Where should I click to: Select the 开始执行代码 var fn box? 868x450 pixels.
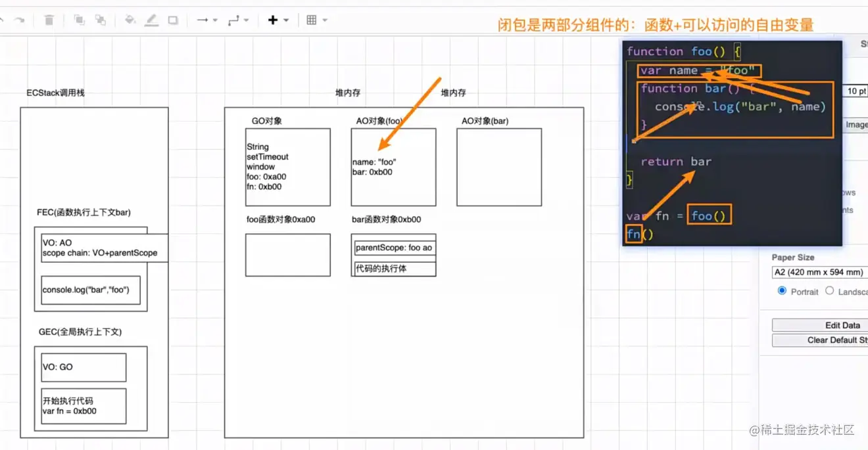coord(83,406)
